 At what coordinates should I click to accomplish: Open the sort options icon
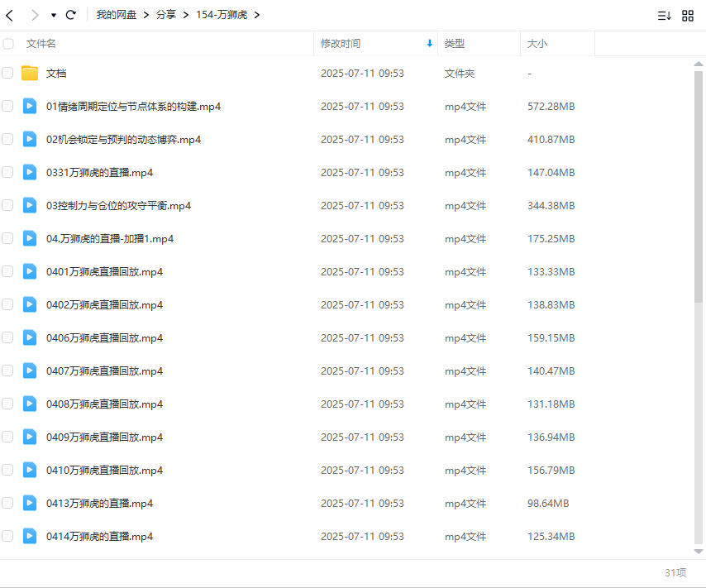click(664, 16)
